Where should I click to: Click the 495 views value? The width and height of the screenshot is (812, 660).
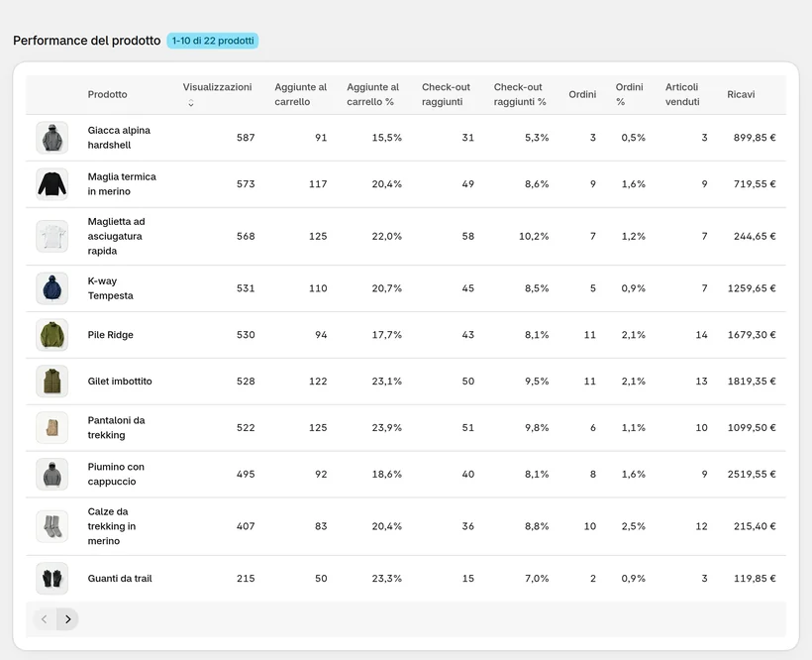246,474
